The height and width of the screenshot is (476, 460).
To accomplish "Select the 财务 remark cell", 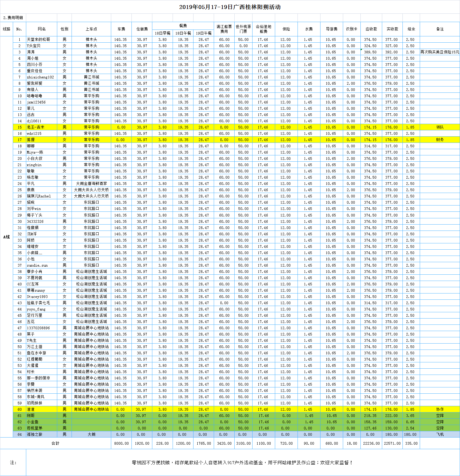I will click(x=440, y=140).
